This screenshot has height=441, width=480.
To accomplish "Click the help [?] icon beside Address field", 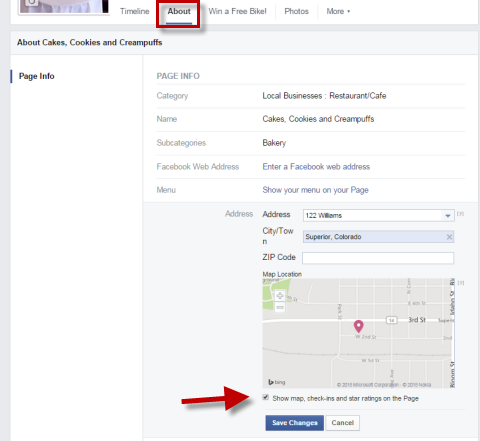I will (460, 214).
